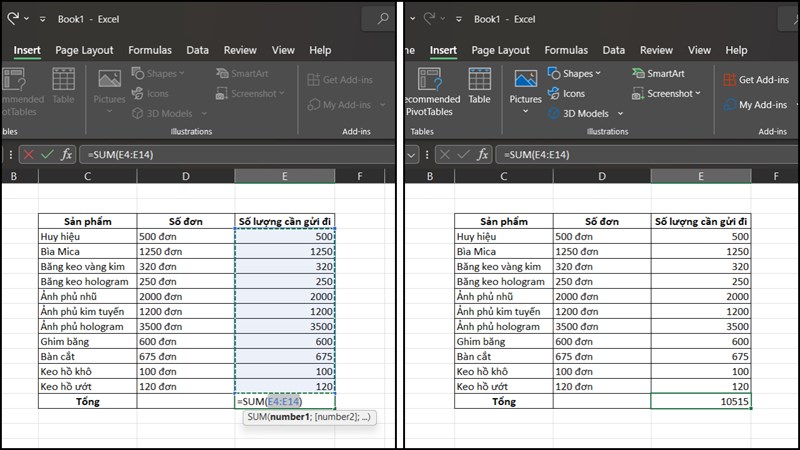
Task: Open Screenshot dropdown in left window
Action: tap(282, 93)
